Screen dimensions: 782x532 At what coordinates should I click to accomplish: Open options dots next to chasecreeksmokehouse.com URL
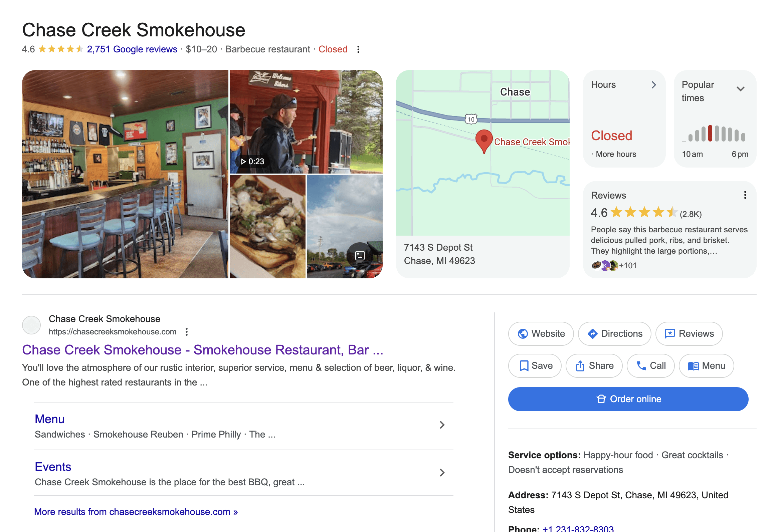click(x=186, y=332)
